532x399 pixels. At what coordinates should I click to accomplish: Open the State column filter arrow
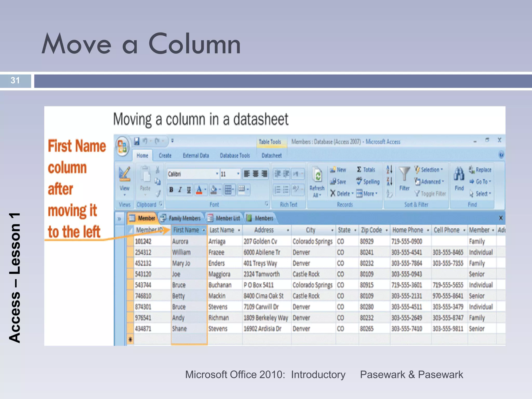pyautogui.click(x=355, y=230)
